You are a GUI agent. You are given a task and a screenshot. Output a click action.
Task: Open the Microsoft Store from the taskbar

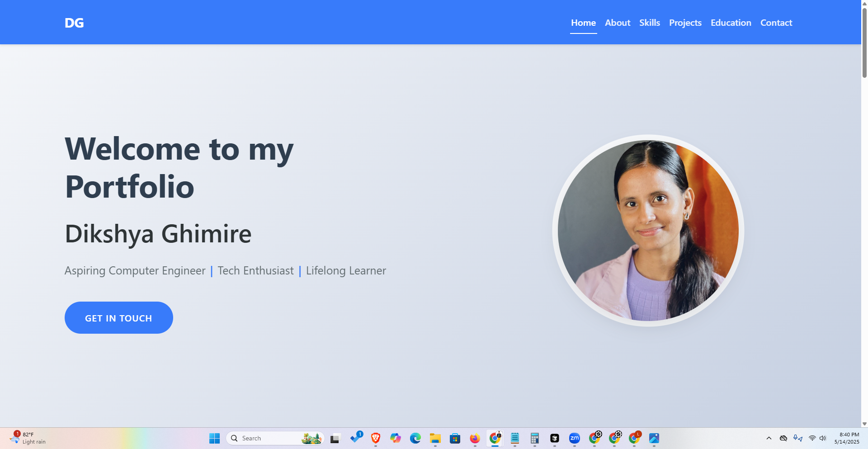[x=455, y=438]
